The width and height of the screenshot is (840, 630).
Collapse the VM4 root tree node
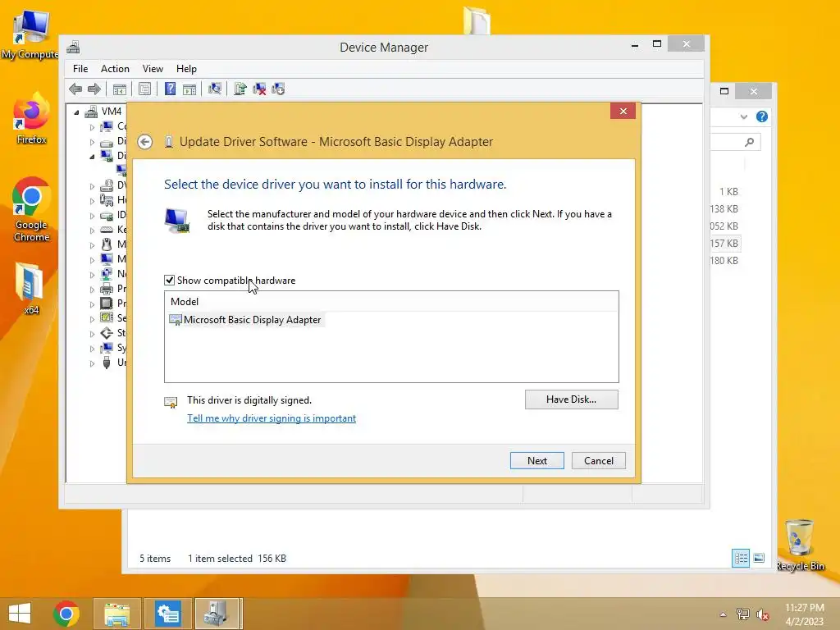tap(76, 112)
